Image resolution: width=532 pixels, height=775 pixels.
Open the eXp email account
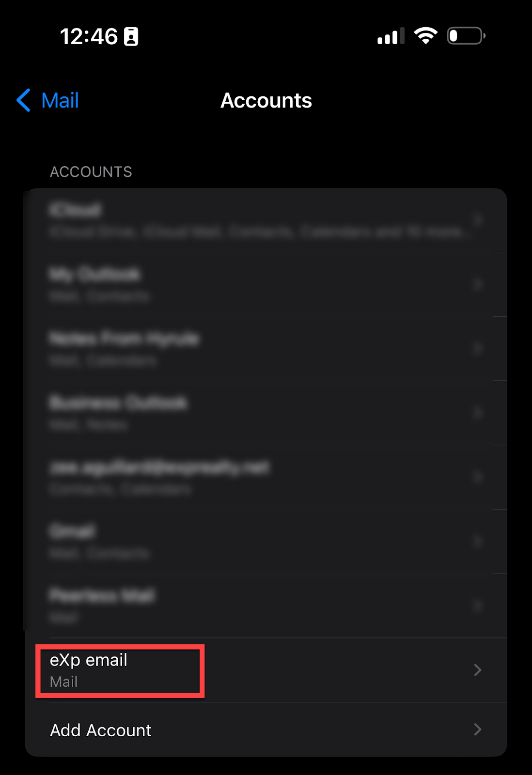(x=266, y=670)
